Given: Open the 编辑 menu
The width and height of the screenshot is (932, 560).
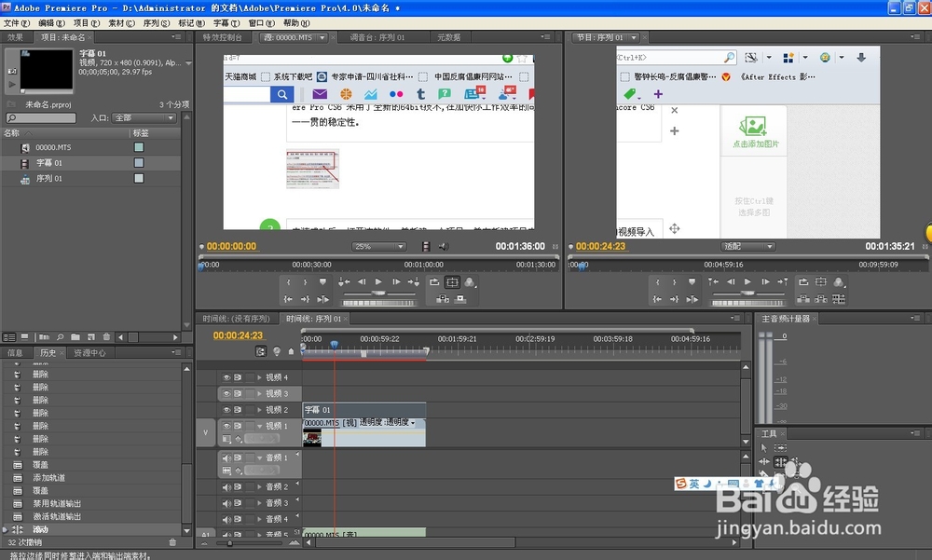Looking at the screenshot, I should click(x=51, y=23).
